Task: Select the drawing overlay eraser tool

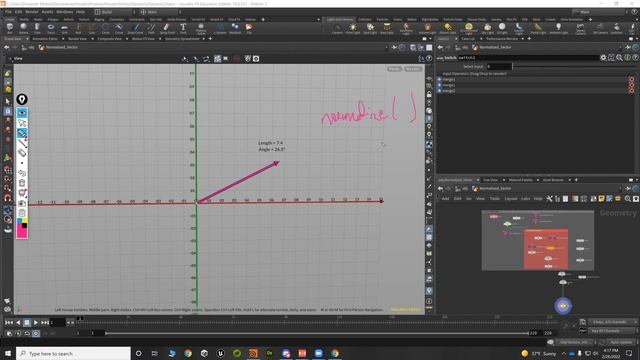Action: point(22,153)
